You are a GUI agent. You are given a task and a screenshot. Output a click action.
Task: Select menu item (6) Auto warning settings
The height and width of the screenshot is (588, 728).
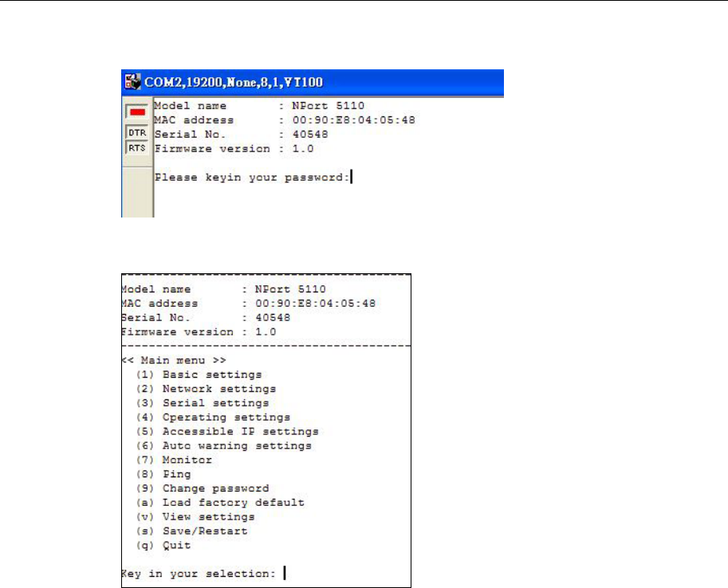click(224, 445)
